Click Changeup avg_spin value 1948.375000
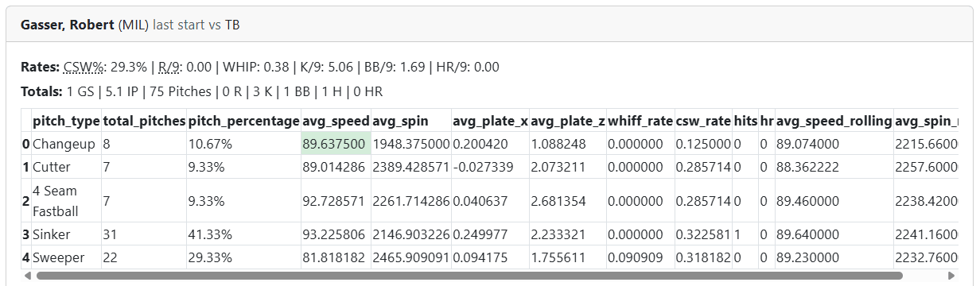This screenshot has height=286, width=980. [410, 145]
